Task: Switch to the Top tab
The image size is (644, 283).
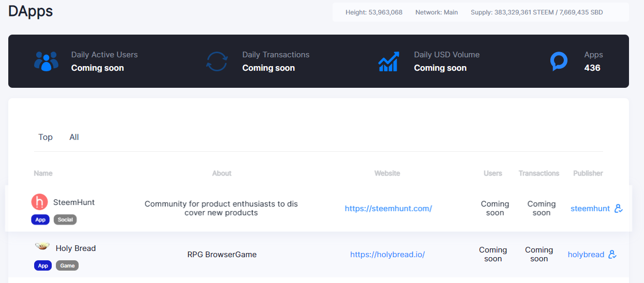Action: click(46, 137)
